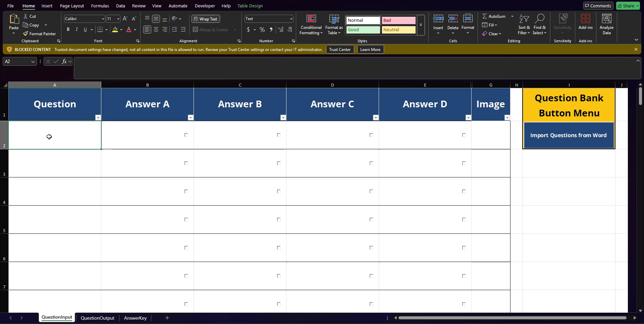
Task: Apply the Good cell style
Action: point(363,30)
